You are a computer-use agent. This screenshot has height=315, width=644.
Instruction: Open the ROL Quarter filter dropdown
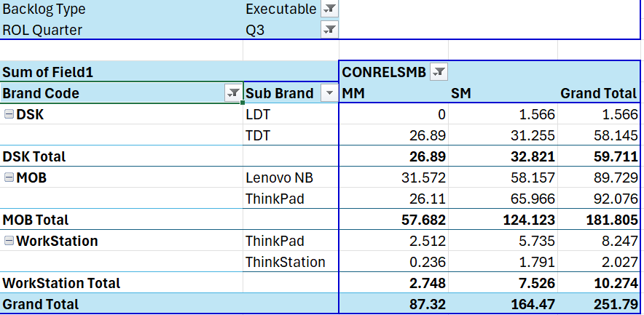coord(329,30)
